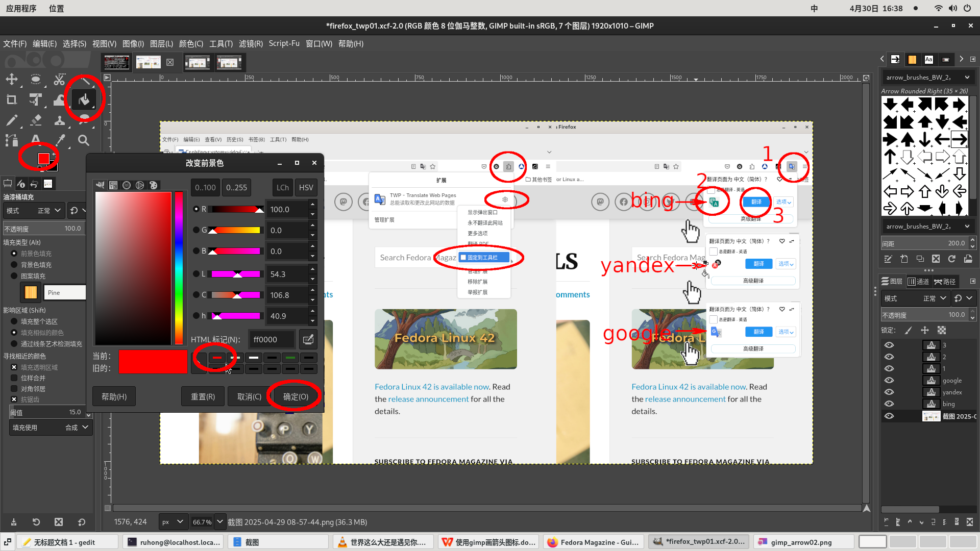The image size is (980, 551).
Task: Open the 滤镜(R) menu
Action: pos(251,44)
